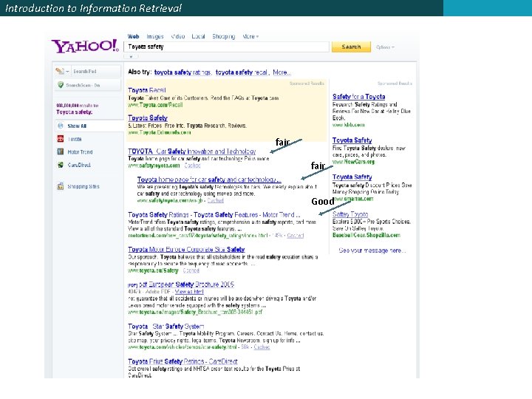Click the Show All globe icon

point(61,126)
